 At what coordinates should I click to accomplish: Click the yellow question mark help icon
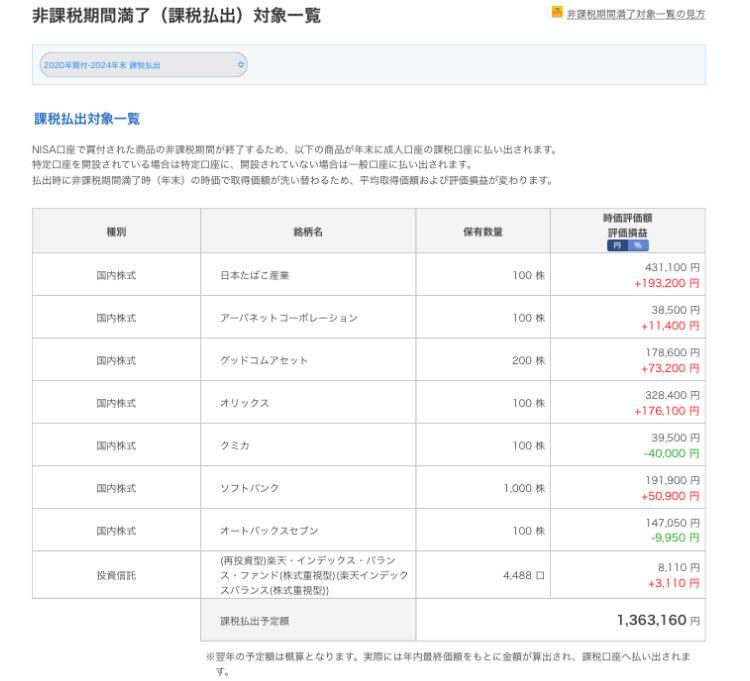(x=557, y=14)
